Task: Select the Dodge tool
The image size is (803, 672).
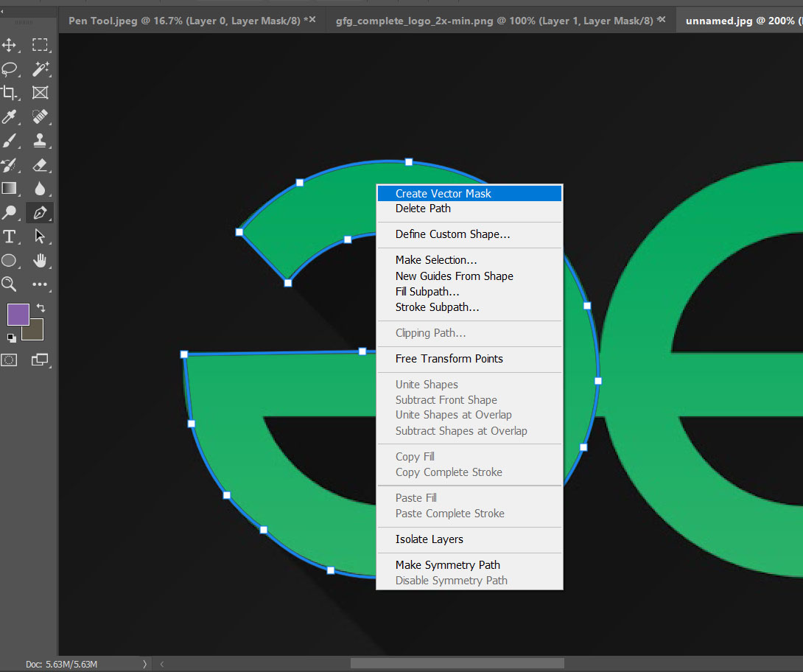Action: [x=10, y=212]
